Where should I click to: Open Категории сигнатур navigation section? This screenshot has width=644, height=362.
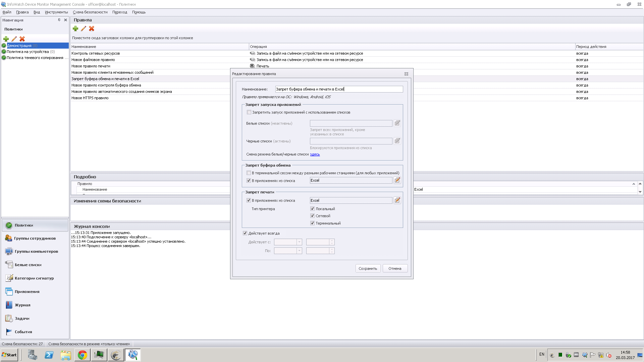tap(34, 278)
